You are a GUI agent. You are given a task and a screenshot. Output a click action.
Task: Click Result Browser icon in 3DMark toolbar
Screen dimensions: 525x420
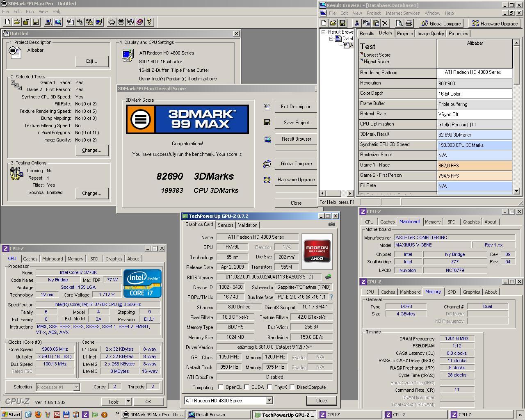[x=58, y=22]
